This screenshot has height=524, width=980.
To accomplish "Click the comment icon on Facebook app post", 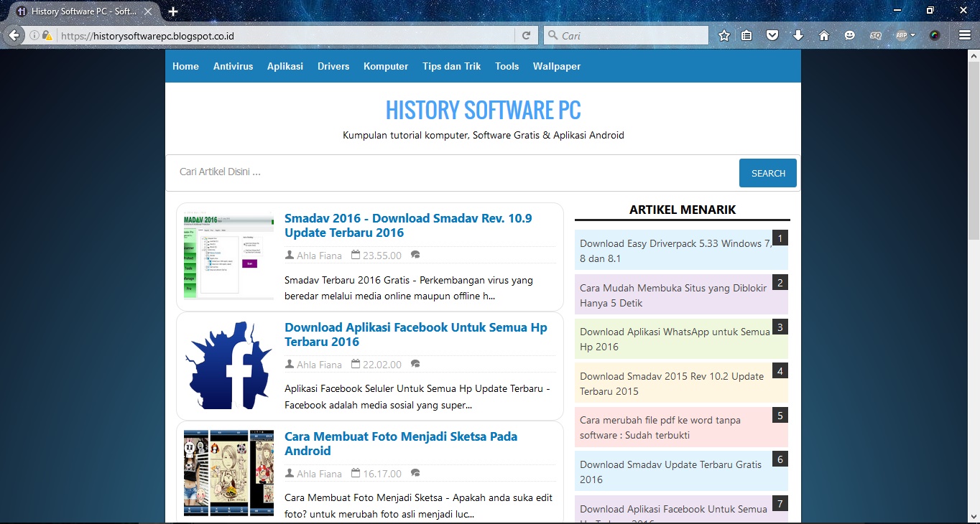I will (x=415, y=364).
